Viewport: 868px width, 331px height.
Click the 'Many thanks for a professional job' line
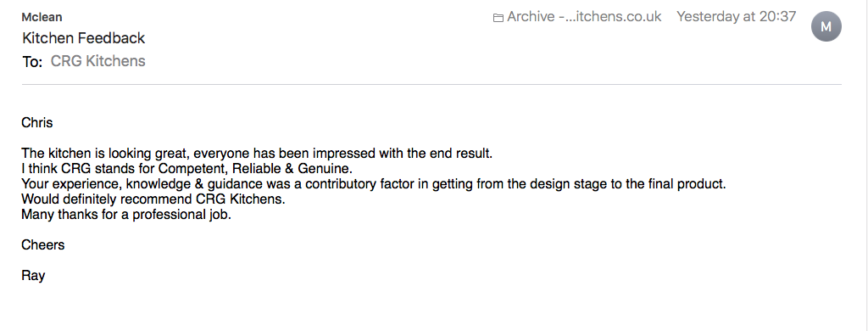pyautogui.click(x=126, y=215)
